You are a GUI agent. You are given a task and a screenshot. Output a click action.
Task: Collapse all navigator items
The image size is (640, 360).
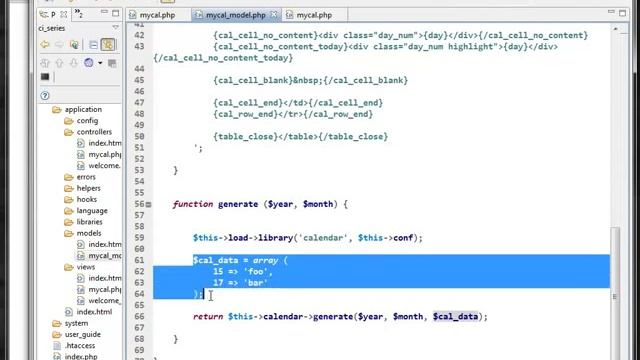[x=93, y=44]
